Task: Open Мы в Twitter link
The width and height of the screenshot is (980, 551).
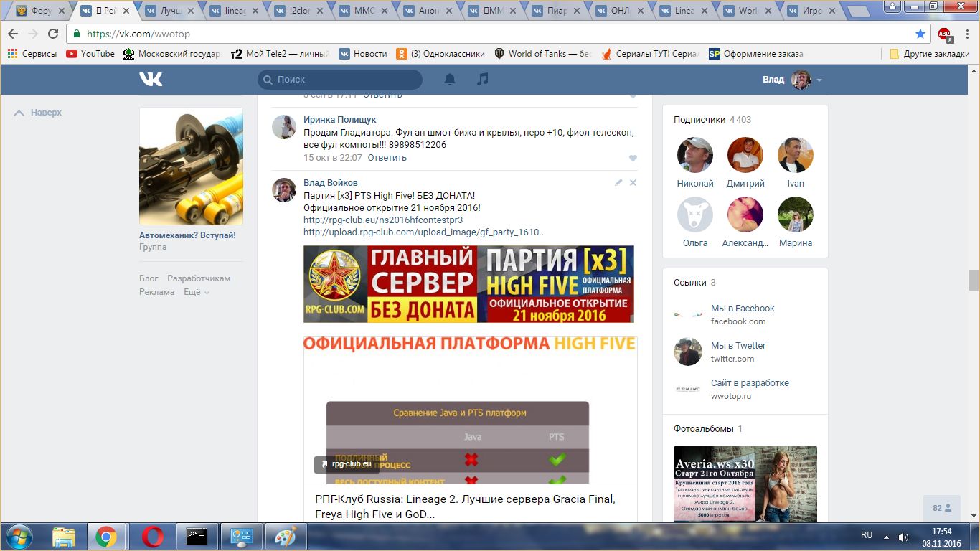Action: [738, 346]
